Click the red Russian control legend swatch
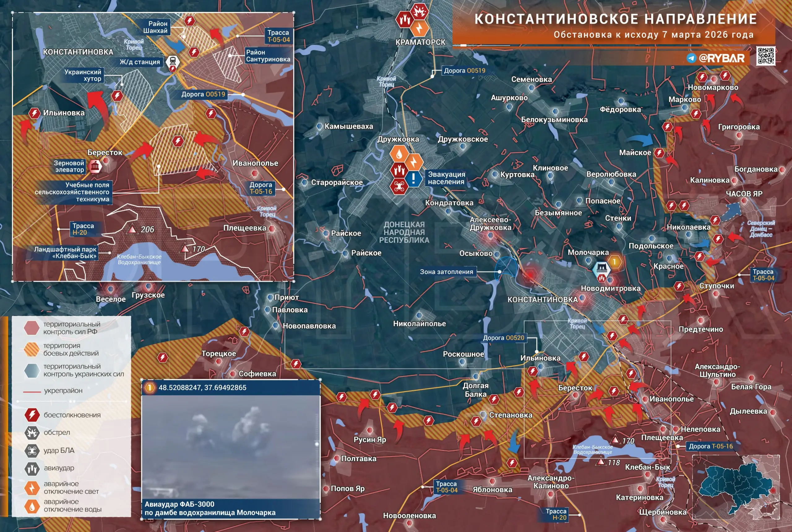This screenshot has width=792, height=532. [x=32, y=328]
